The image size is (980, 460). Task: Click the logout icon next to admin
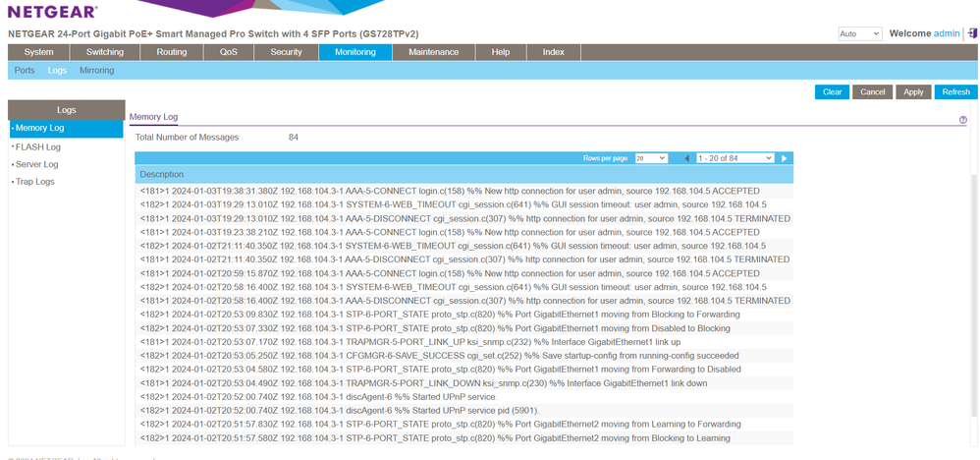tap(970, 33)
